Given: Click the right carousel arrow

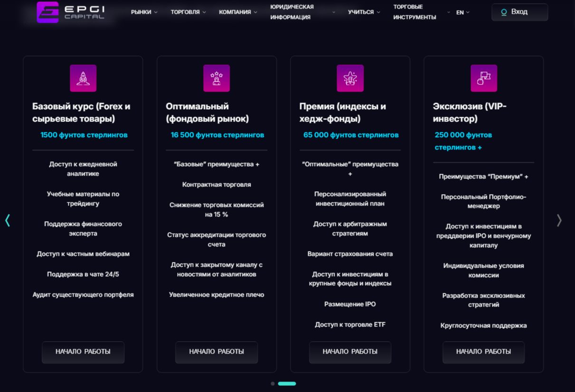Looking at the screenshot, I should 559,220.
